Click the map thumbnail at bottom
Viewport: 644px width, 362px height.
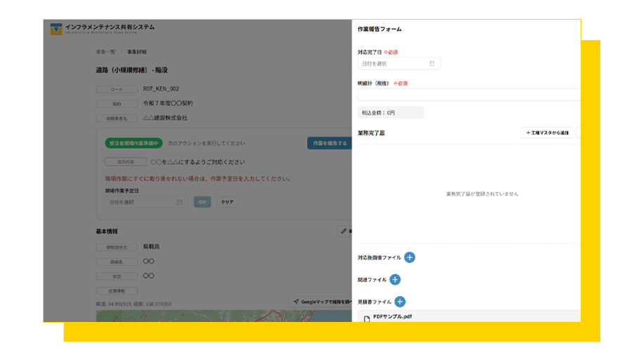(x=224, y=316)
